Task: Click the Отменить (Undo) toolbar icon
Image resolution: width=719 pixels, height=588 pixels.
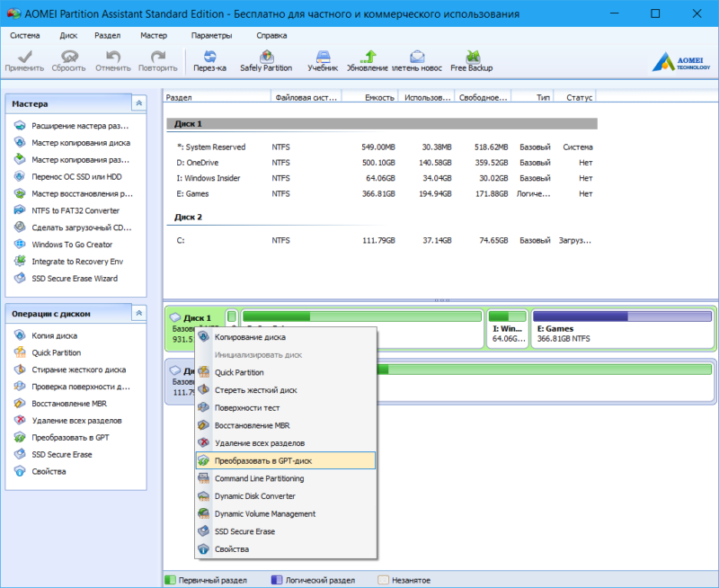Action: tap(112, 59)
